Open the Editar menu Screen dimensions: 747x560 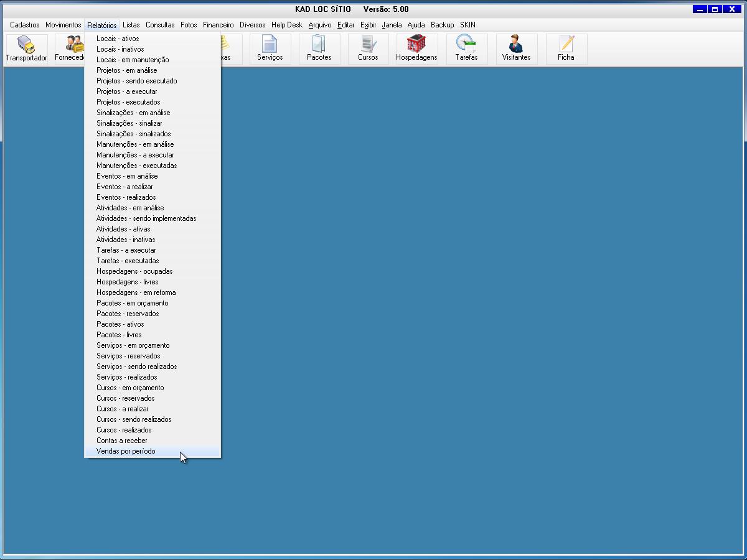click(x=346, y=25)
